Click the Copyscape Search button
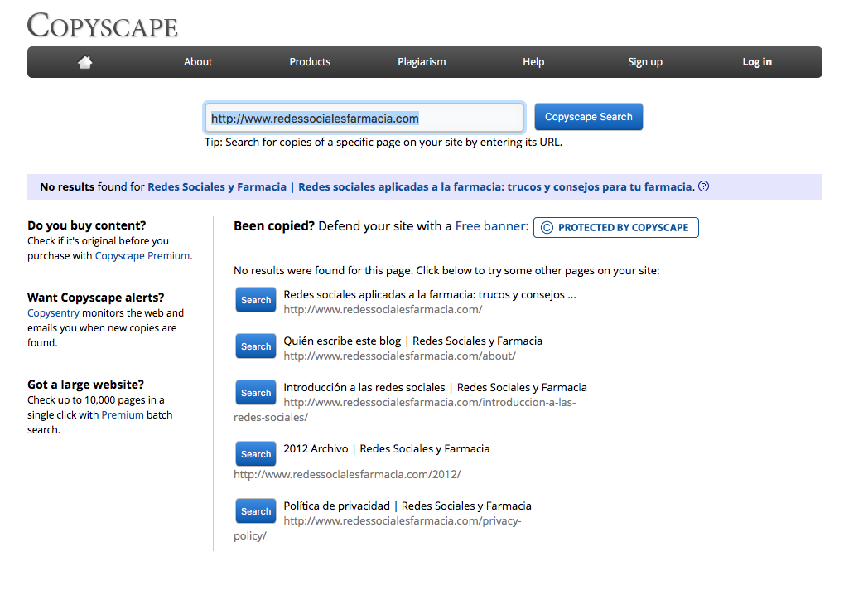Image resolution: width=868 pixels, height=600 pixels. click(588, 117)
